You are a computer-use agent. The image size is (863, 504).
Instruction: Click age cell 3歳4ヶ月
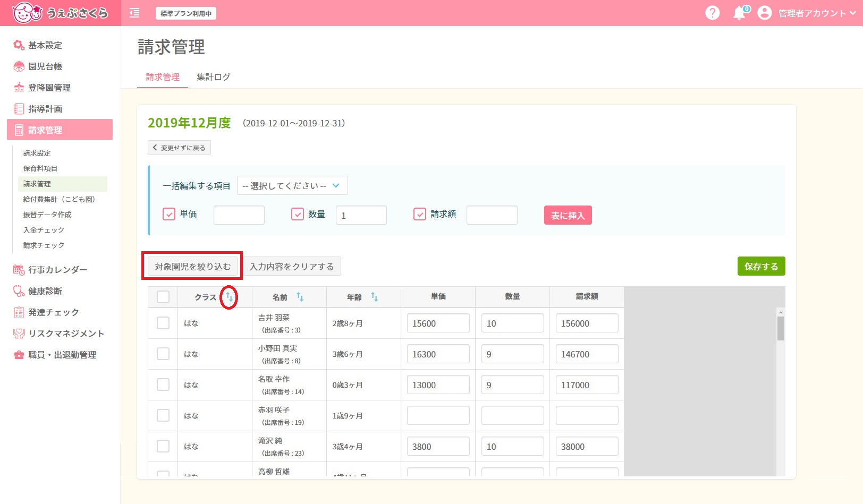tap(348, 447)
